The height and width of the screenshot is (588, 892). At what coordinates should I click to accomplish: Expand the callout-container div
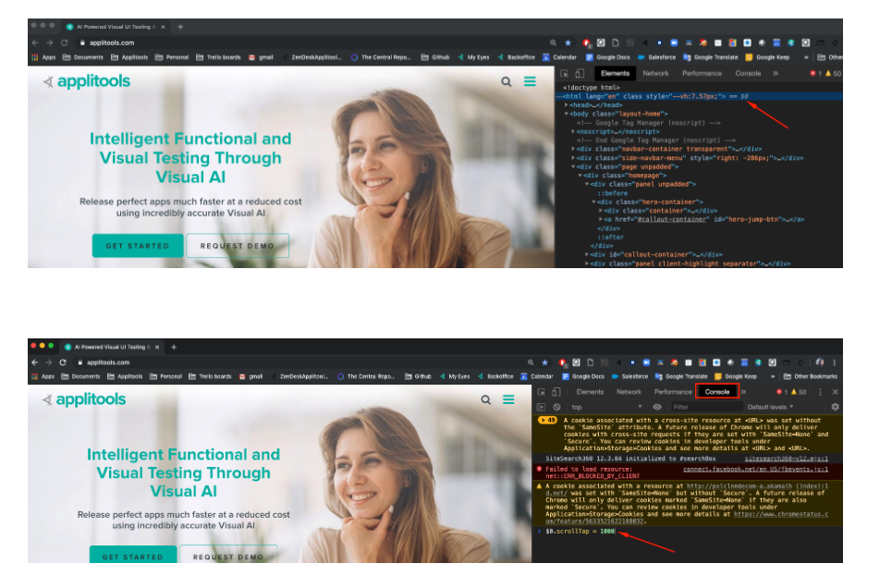587,254
